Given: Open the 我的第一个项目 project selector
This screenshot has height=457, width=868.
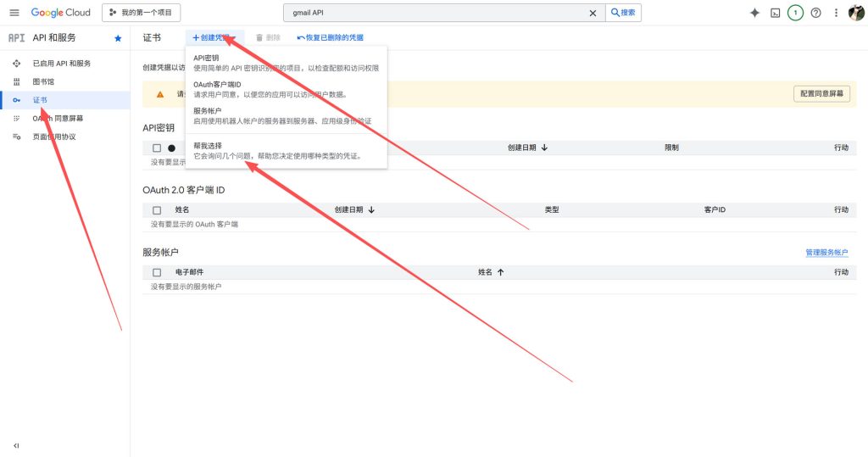Looking at the screenshot, I should point(141,13).
